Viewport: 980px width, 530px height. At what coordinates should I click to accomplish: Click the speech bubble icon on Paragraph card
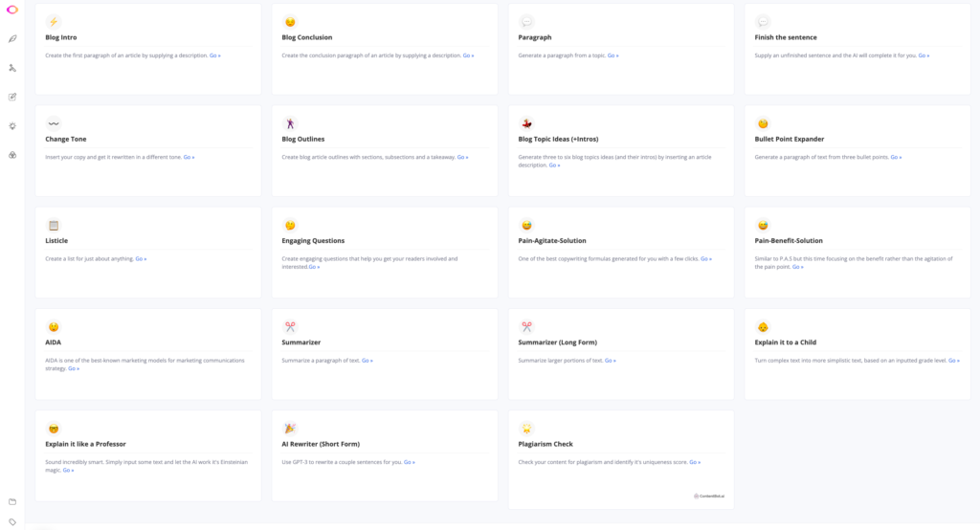tap(527, 22)
